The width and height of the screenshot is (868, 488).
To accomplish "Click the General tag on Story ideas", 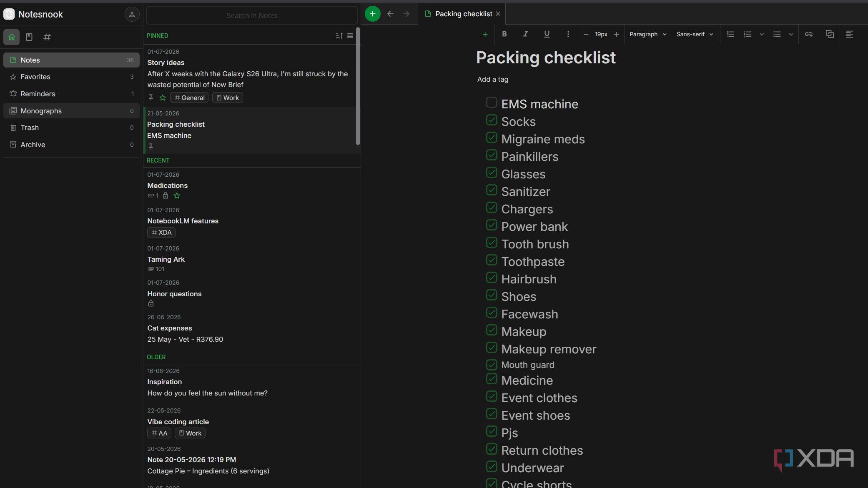I will (189, 98).
